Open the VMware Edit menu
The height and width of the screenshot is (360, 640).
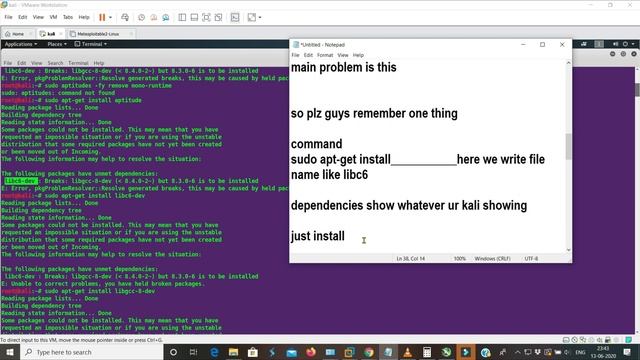(x=22, y=17)
